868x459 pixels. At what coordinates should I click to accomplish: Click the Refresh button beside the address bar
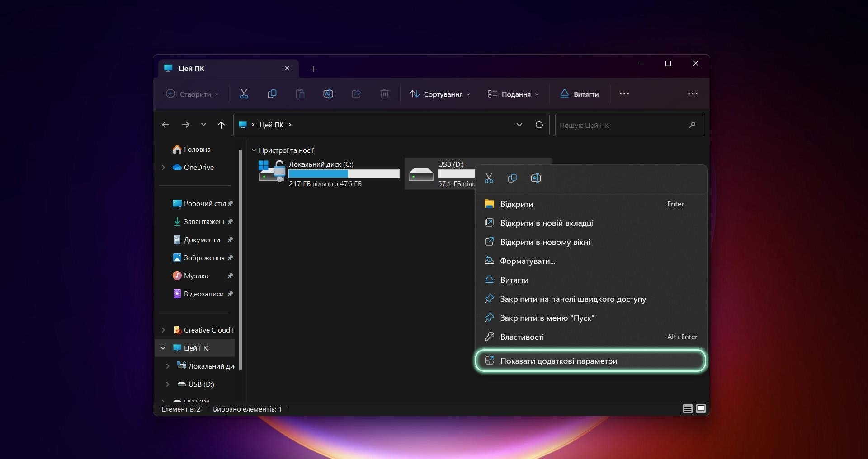pos(539,125)
